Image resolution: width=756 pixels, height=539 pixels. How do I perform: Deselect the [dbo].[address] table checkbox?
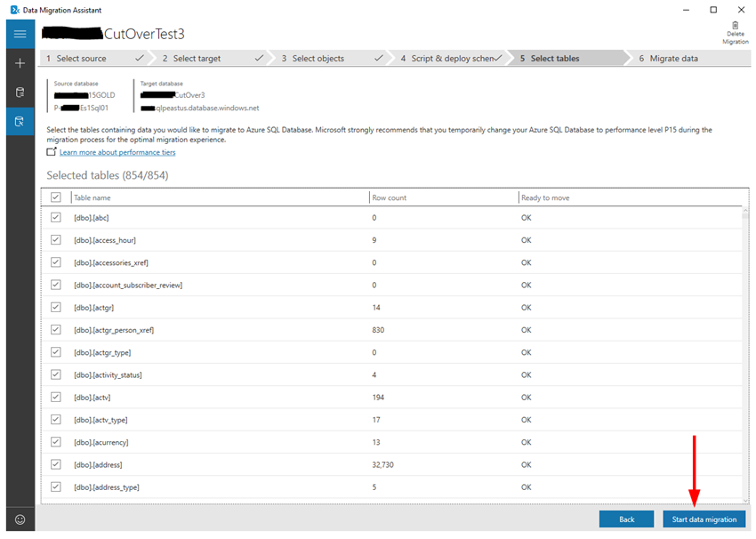55,464
